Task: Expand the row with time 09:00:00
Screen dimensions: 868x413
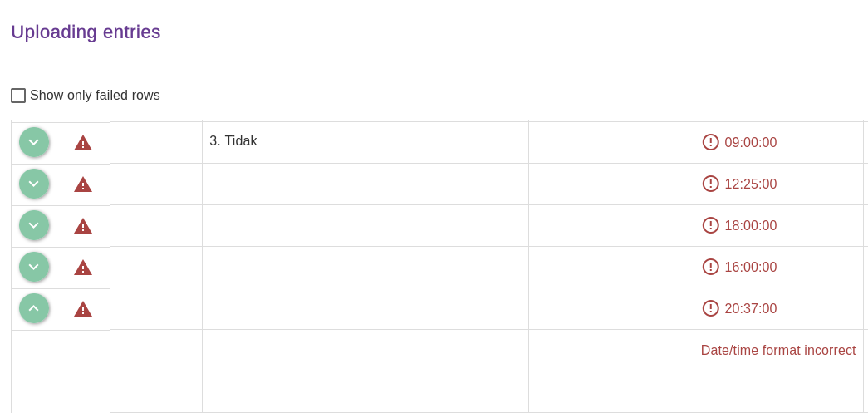Action: (34, 142)
